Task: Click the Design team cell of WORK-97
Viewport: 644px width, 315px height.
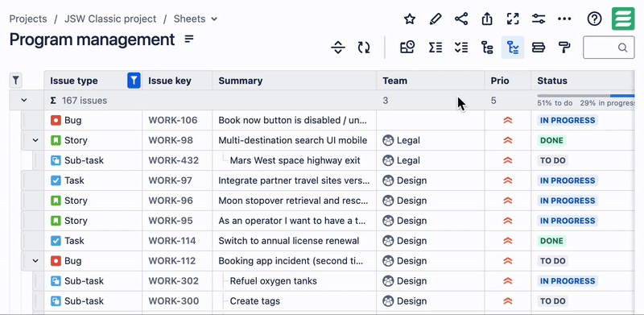Action: click(x=430, y=180)
